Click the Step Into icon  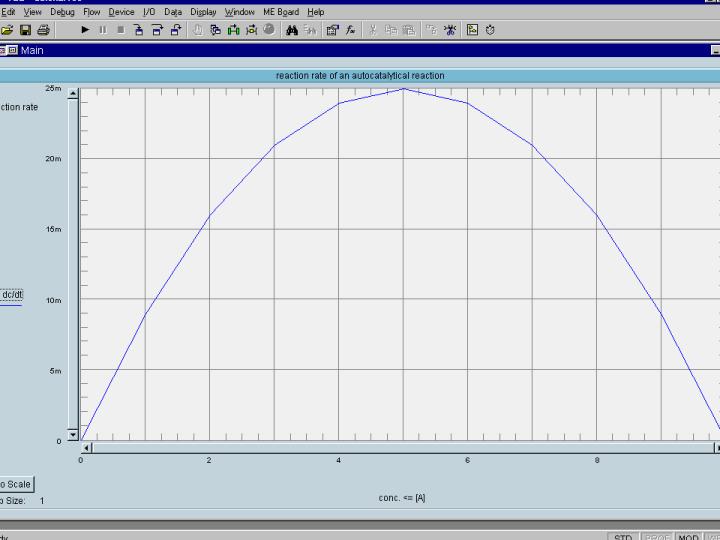140,30
